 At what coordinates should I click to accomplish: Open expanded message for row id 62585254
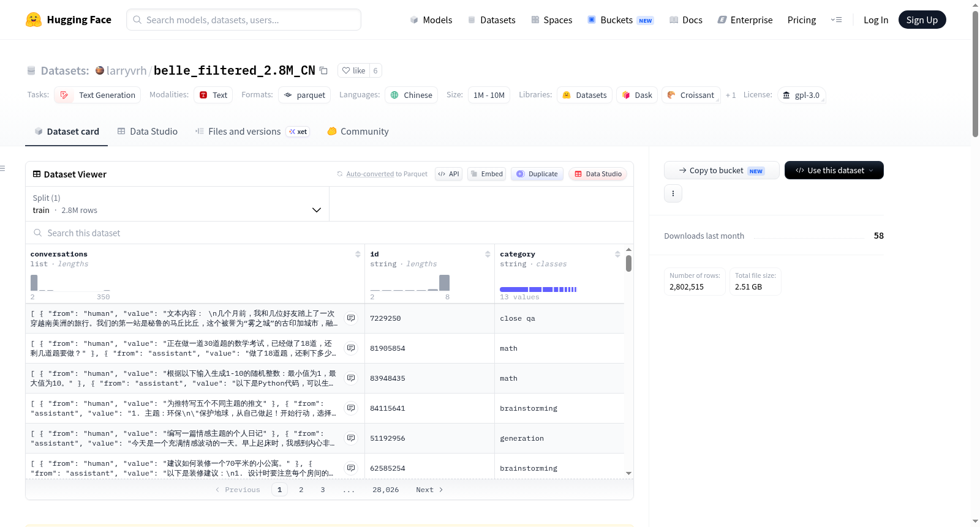pos(351,468)
